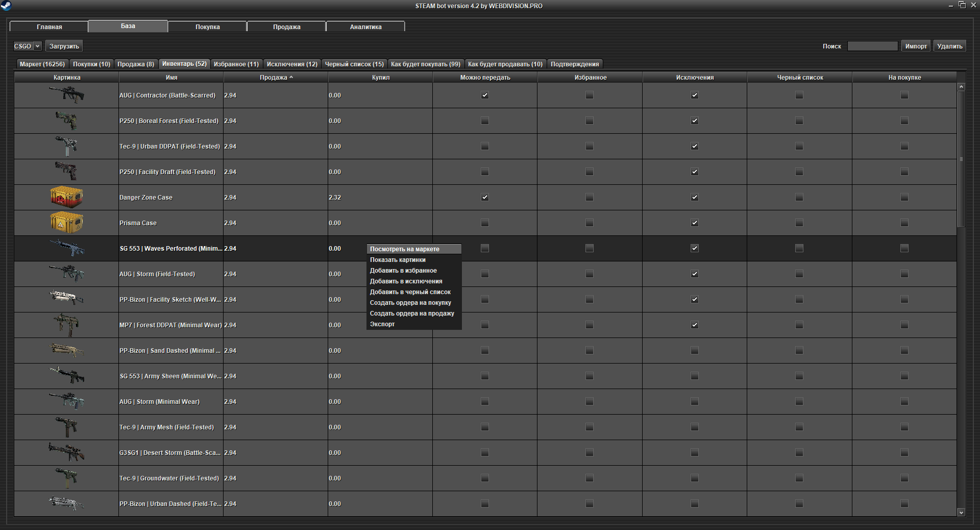This screenshot has width=980, height=530.
Task: Focus the Поиск search field
Action: [872, 46]
